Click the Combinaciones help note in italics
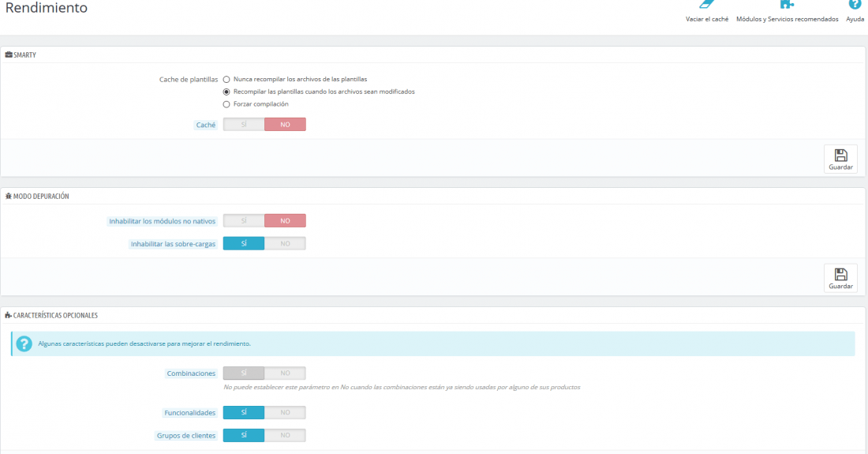This screenshot has width=868, height=454. [x=402, y=387]
